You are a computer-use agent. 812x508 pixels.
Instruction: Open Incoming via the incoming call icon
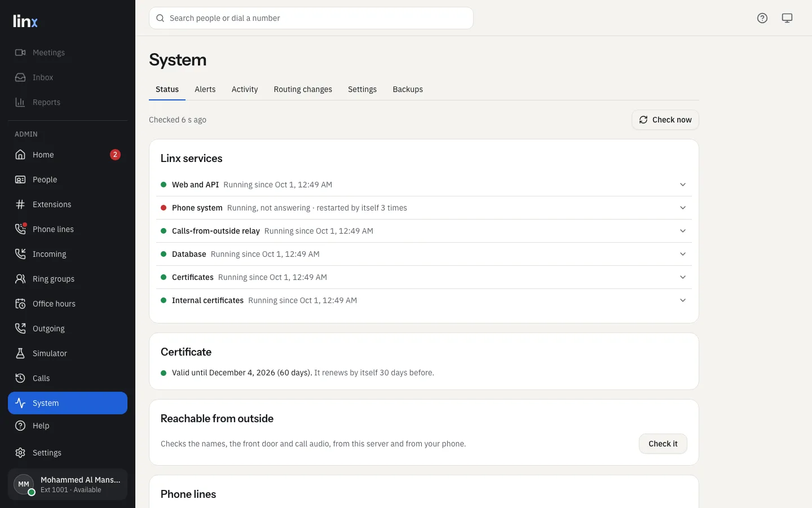[x=20, y=254]
